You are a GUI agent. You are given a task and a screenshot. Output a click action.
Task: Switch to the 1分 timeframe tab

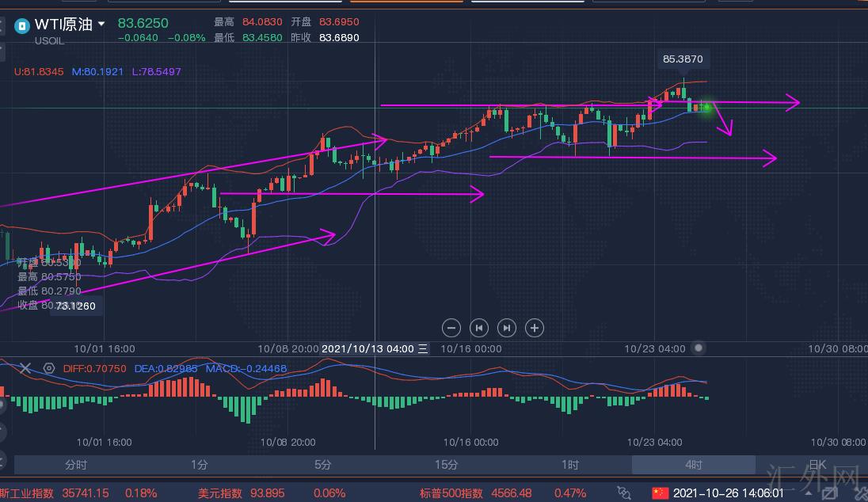(199, 465)
